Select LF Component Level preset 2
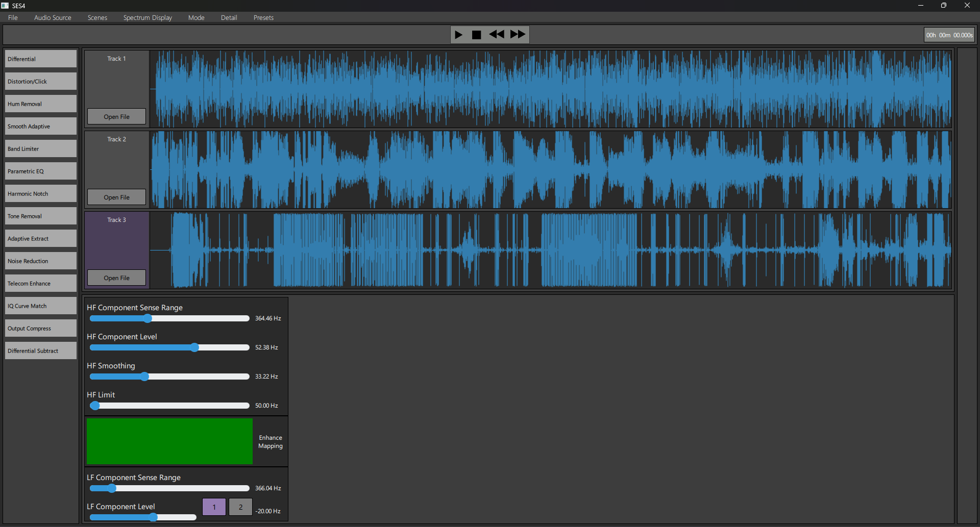The height and width of the screenshot is (527, 980). (x=240, y=507)
